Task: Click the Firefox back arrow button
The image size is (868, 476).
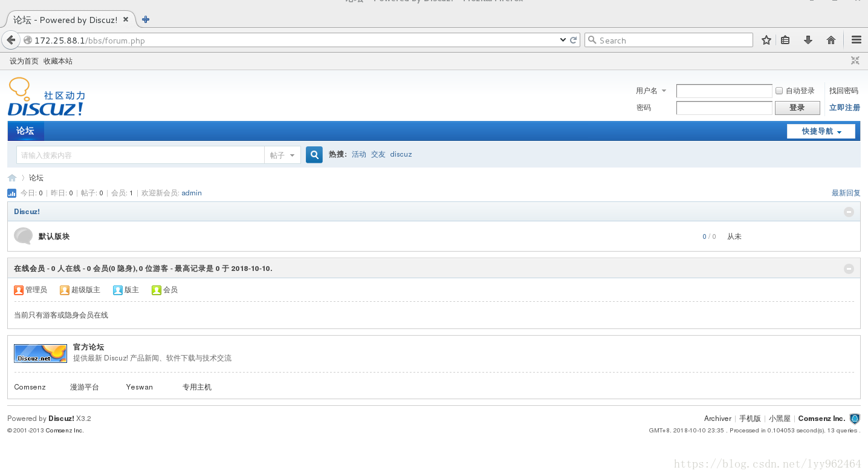Action: 11,40
